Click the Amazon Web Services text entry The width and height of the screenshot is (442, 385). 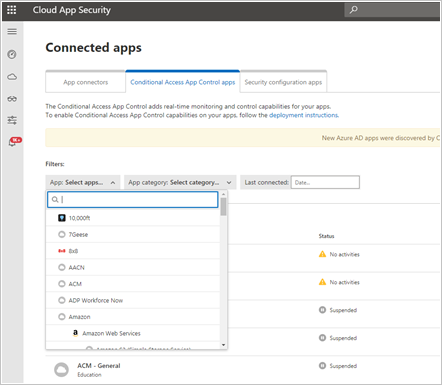pos(111,333)
